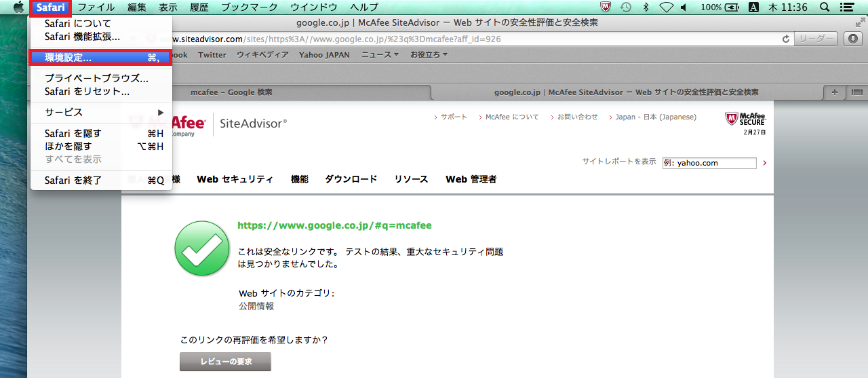This screenshot has height=378, width=868.
Task: Choose Safari について from the menu
Action: pyautogui.click(x=100, y=24)
